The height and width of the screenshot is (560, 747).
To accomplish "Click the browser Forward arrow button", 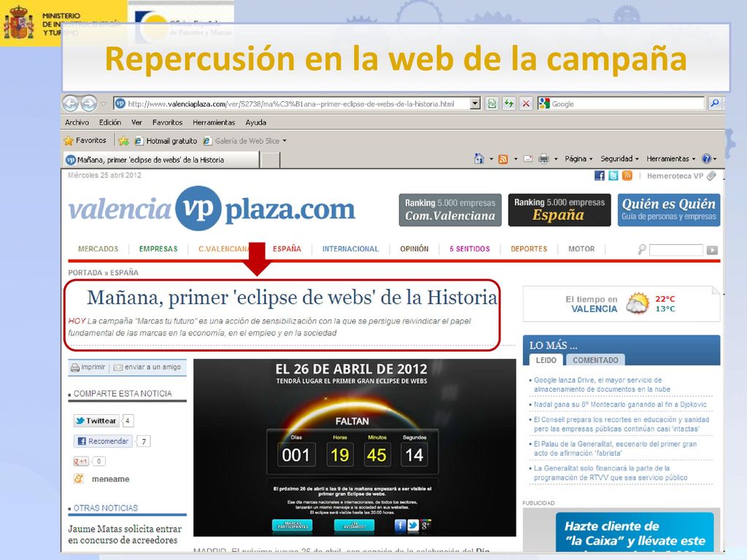I will [x=88, y=104].
